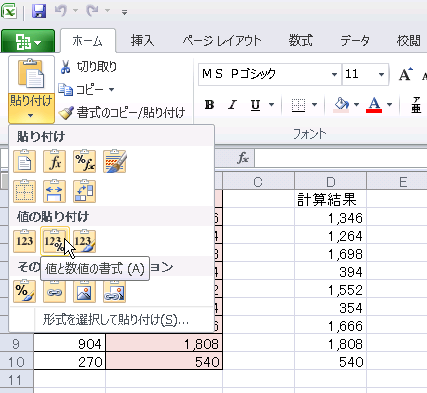
Task: Select paste with no borders icon
Action: 24,191
